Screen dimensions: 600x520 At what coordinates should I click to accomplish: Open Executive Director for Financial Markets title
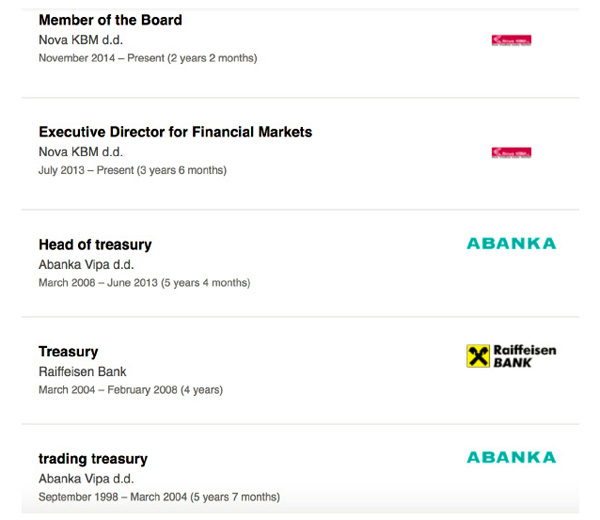[x=175, y=132]
